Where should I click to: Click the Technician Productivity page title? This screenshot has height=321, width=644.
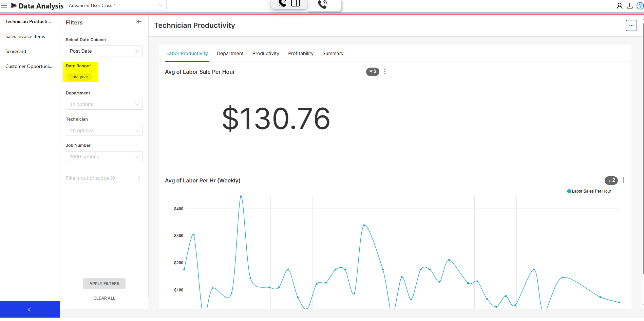tap(194, 25)
